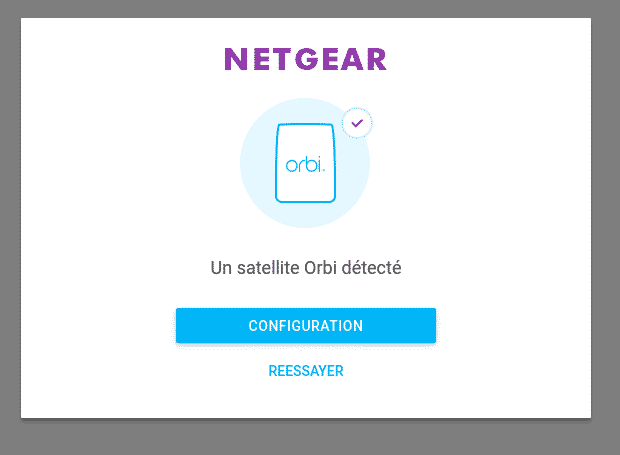Click the letter G in the NETGEAR logo

[x=307, y=59]
